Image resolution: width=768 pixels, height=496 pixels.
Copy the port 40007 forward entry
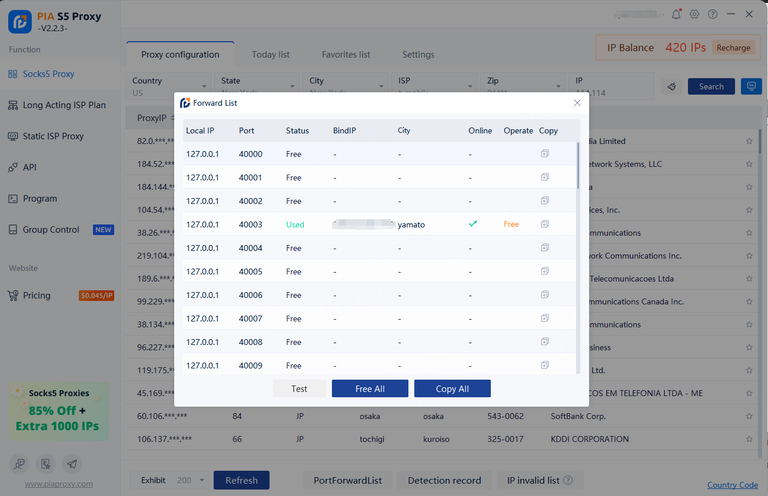click(545, 319)
